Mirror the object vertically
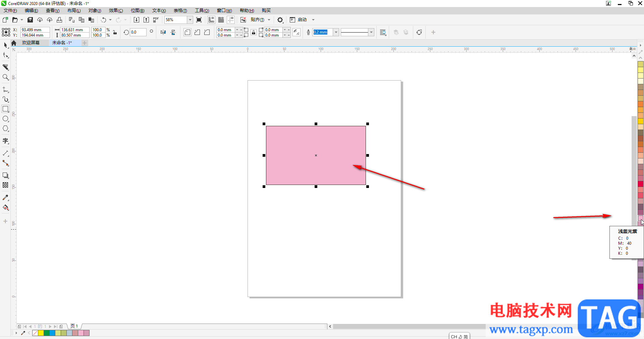This screenshot has height=339, width=644. pyautogui.click(x=173, y=32)
